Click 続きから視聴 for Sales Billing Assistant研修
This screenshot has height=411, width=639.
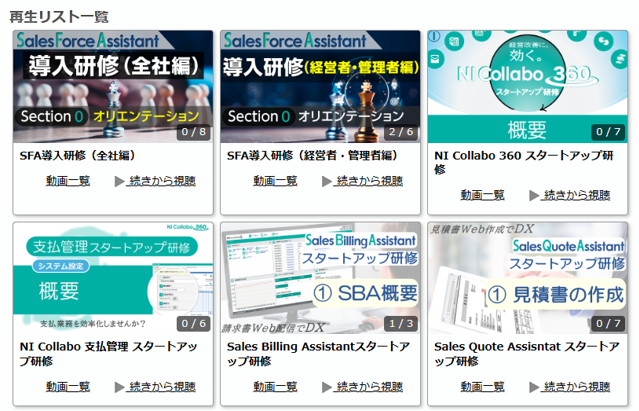tap(370, 386)
